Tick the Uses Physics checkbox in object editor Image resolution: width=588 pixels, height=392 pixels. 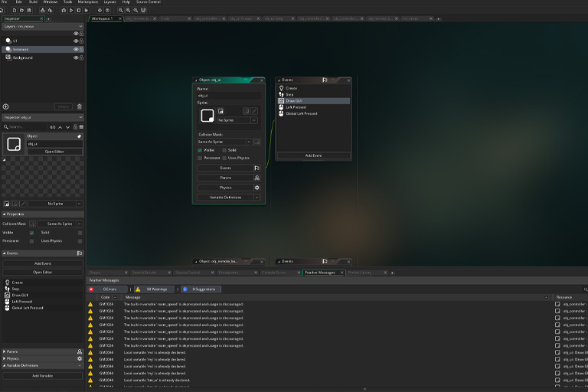(224, 158)
